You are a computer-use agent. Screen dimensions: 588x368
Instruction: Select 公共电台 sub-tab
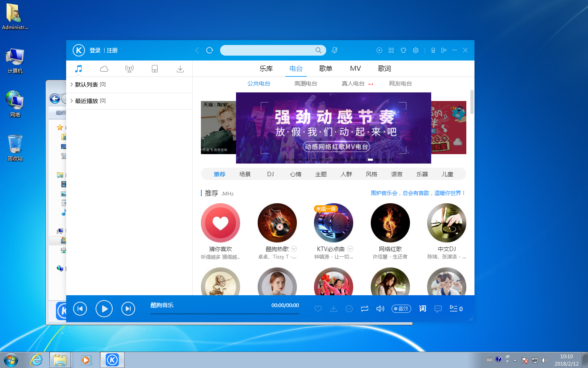pos(259,83)
